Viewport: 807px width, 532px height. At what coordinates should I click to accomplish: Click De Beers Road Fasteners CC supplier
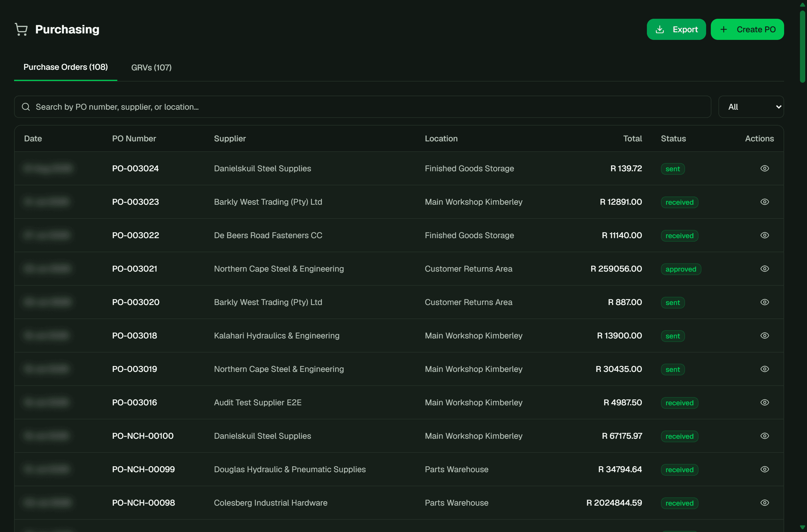click(x=268, y=235)
